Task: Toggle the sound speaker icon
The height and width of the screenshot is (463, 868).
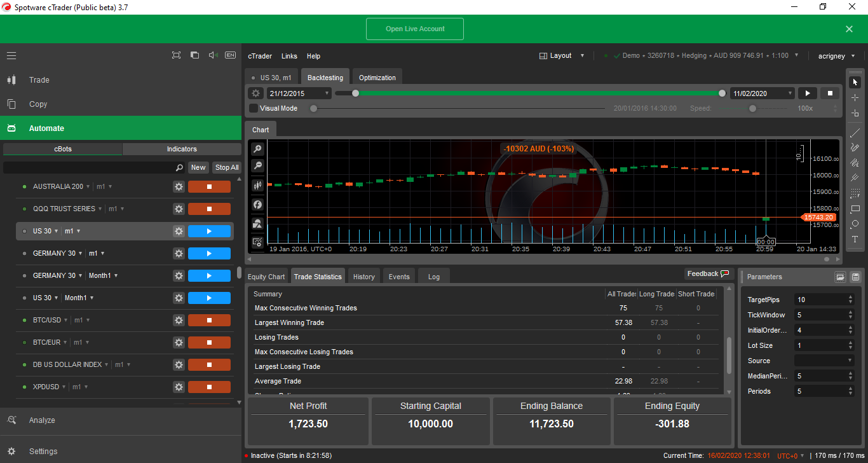Action: (213, 55)
